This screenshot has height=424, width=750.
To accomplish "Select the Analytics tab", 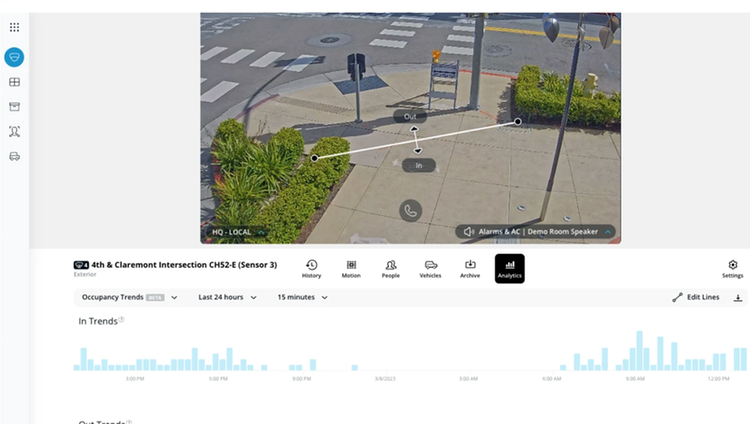I will point(509,268).
